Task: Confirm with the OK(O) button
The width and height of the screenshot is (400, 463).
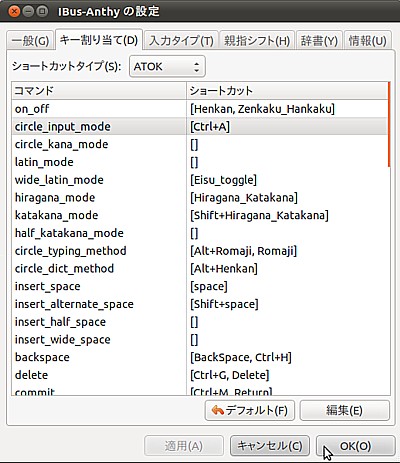Action: pos(355,446)
